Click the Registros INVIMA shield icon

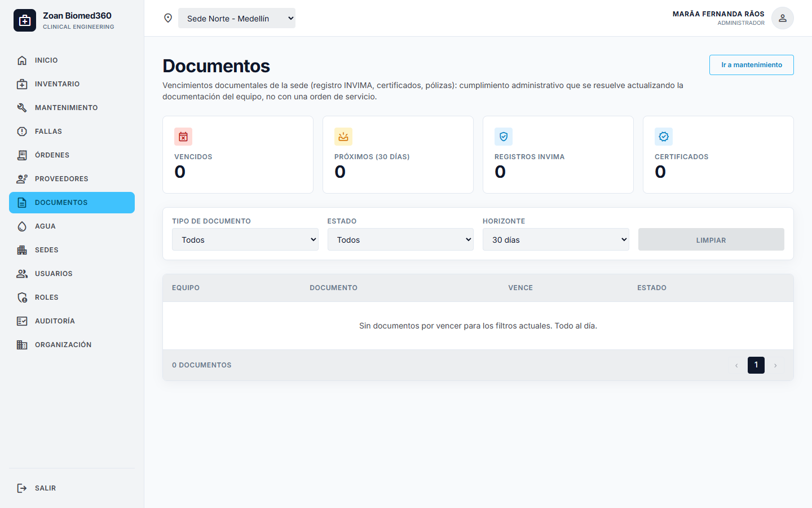pyautogui.click(x=504, y=137)
